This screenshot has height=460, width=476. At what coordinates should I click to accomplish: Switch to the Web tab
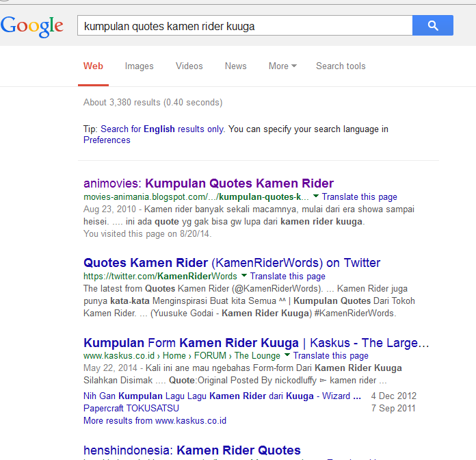click(x=93, y=66)
